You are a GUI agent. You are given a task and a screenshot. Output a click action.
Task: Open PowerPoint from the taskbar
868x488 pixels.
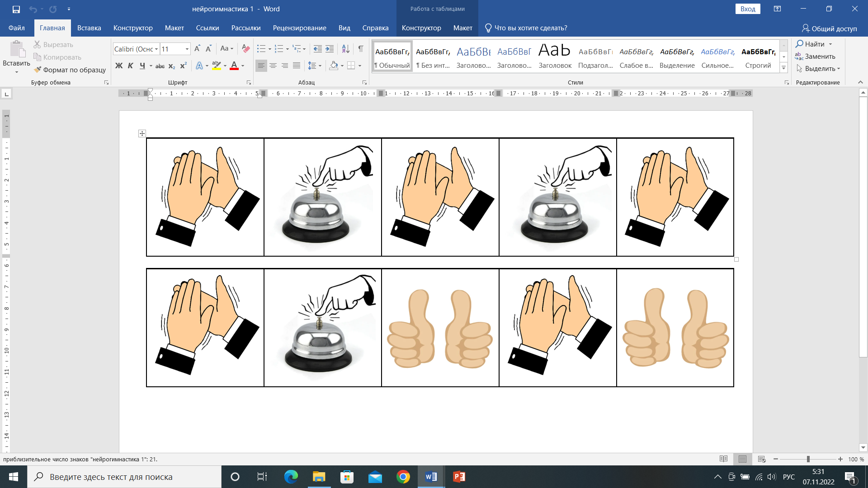tap(459, 477)
